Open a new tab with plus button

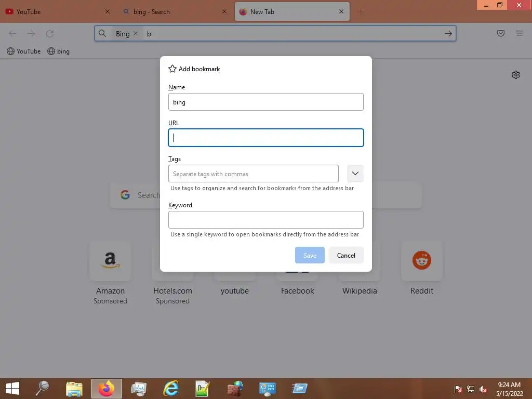coord(361,11)
